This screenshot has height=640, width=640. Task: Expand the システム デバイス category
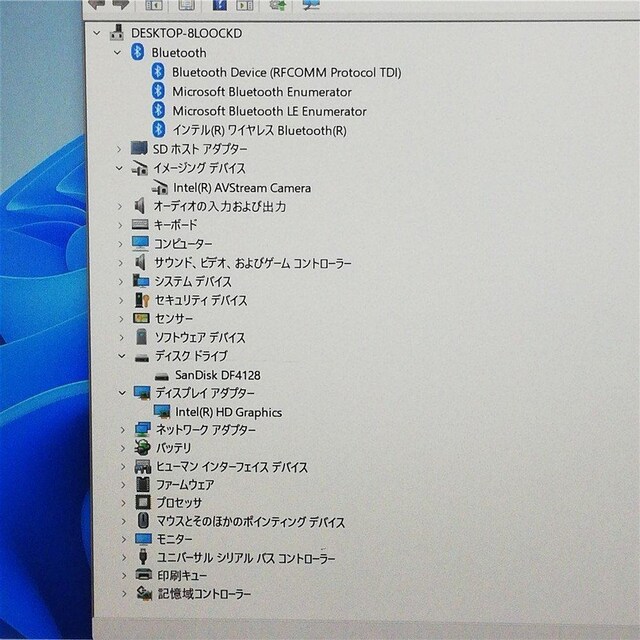coord(121,282)
